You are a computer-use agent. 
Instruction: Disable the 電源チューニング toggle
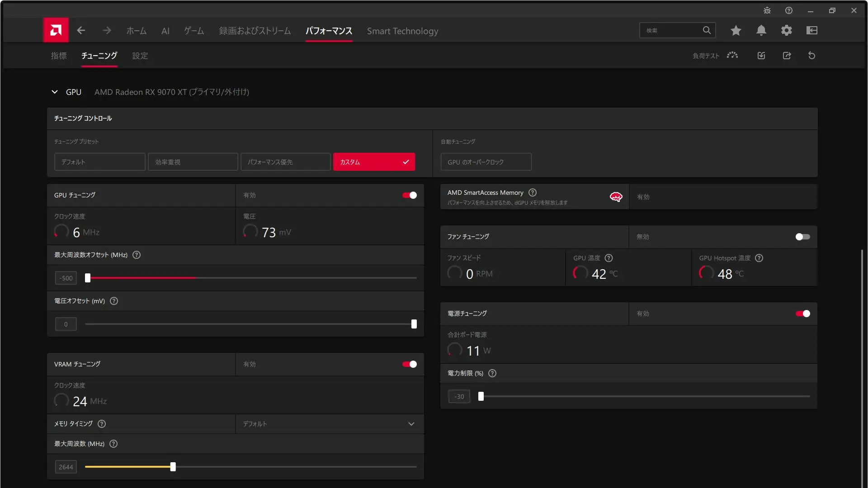tap(803, 314)
